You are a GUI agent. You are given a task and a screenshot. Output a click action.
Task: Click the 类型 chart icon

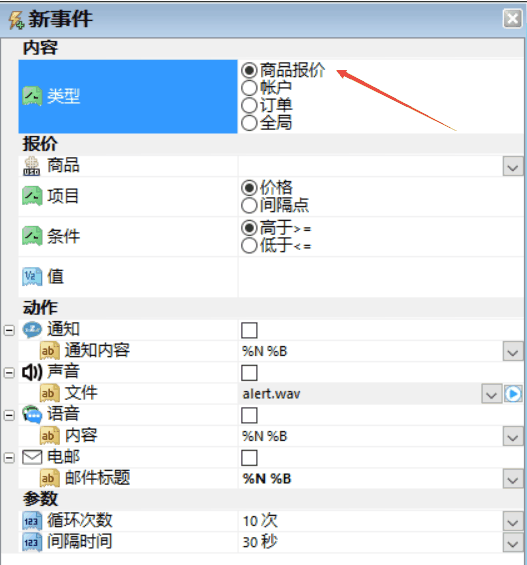32,96
